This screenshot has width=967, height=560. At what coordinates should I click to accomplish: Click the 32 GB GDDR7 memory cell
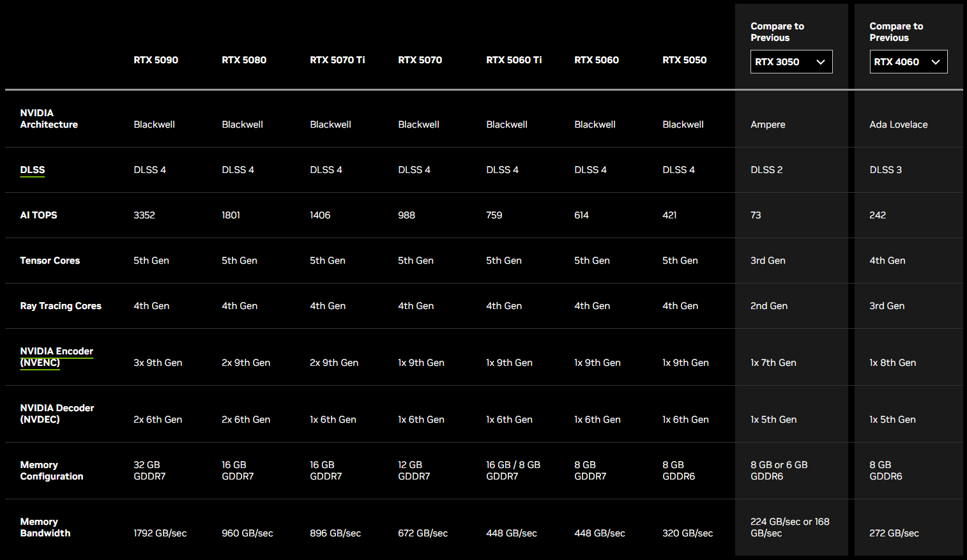149,471
